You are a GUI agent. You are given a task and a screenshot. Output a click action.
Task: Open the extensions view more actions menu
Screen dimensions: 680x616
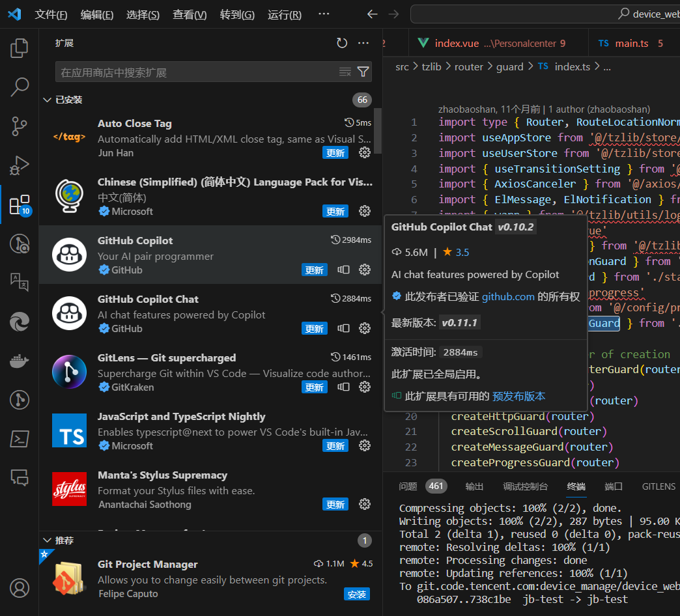point(363,43)
